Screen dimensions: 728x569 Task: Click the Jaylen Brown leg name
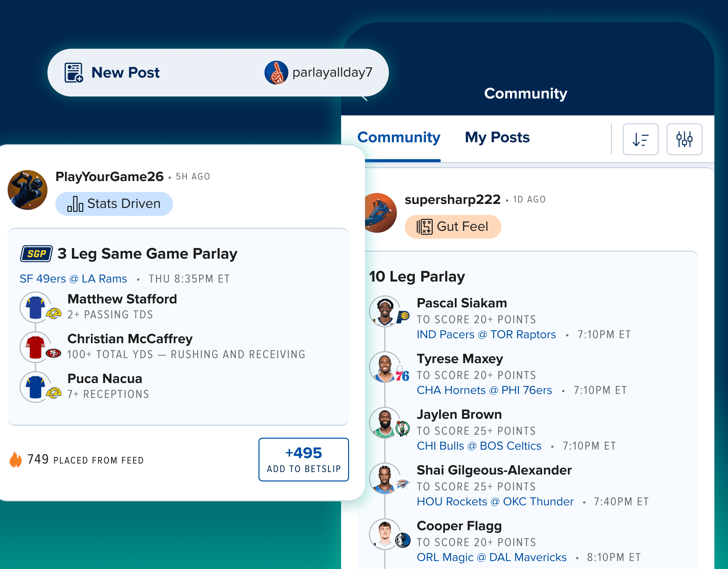(459, 414)
